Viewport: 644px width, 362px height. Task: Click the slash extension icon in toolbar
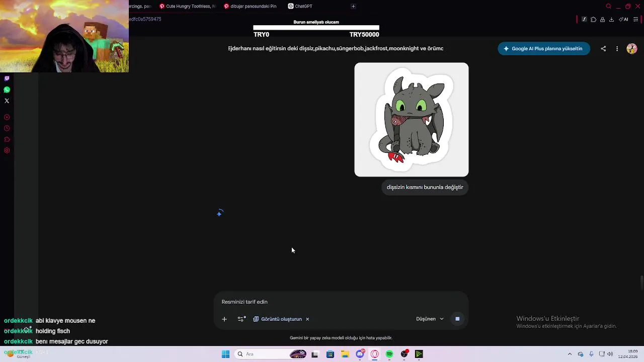(584, 19)
